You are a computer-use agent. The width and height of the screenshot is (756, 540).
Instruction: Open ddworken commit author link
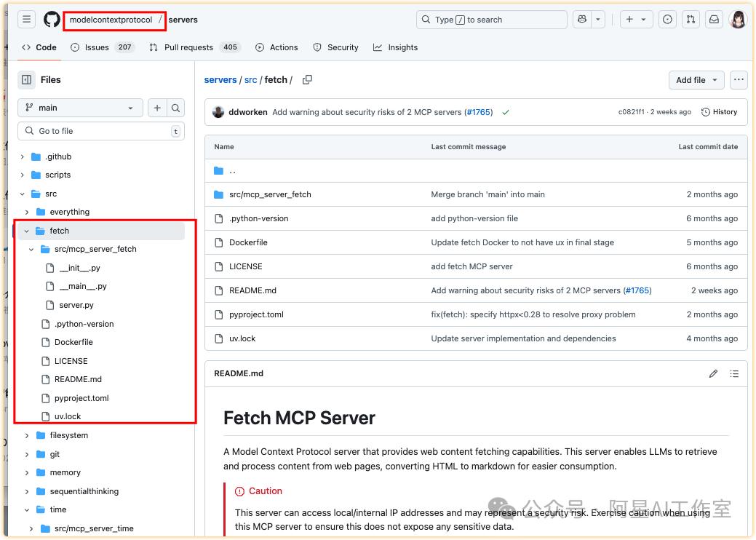click(x=248, y=112)
